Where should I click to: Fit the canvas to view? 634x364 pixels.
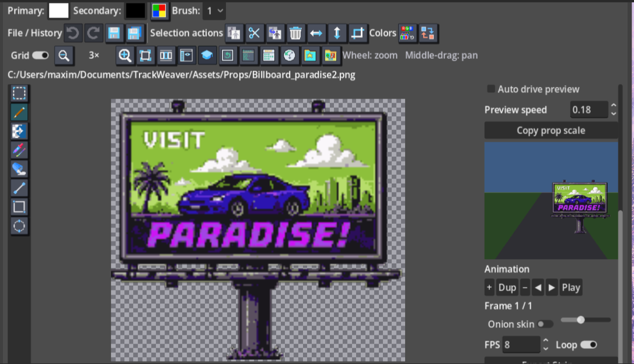click(145, 55)
